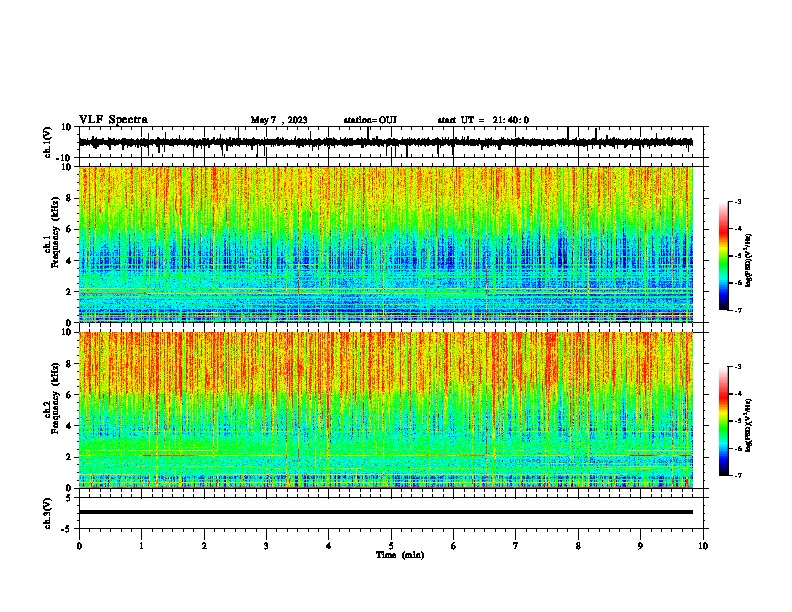Click the '5' tick on time axis
The width and height of the screenshot is (792, 612).
pyautogui.click(x=391, y=546)
